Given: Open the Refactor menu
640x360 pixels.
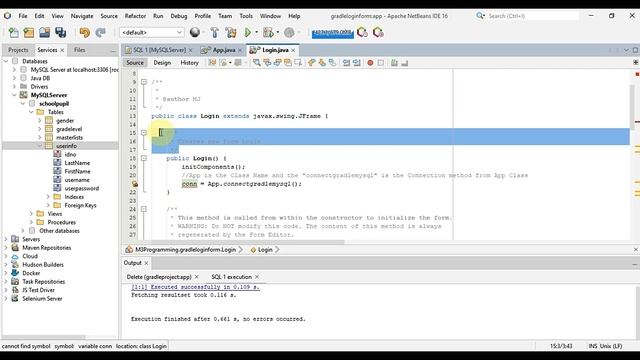Looking at the screenshot, I should tap(135, 16).
